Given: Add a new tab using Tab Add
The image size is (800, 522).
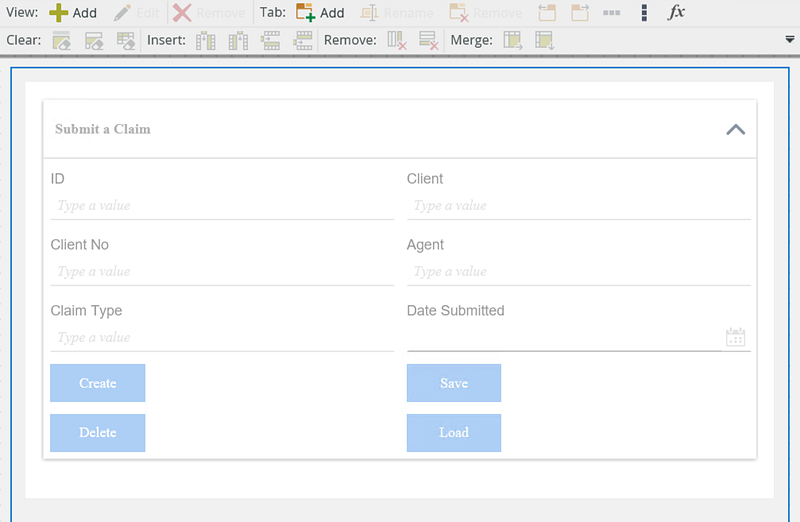Looking at the screenshot, I should tap(320, 13).
